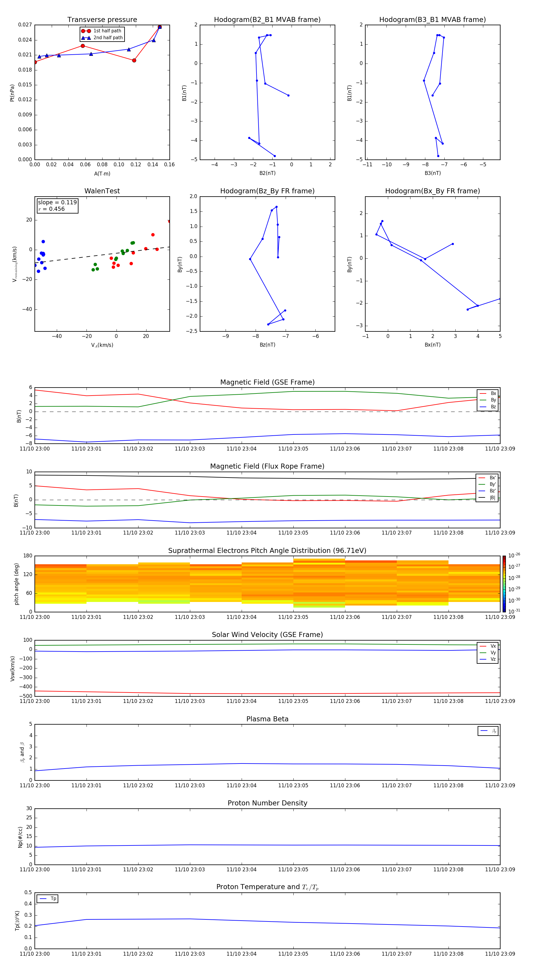This screenshot has height=980, width=535.
Task: Click "11/10 23:09" tick under Plasma Beta plot
Action: click(500, 785)
